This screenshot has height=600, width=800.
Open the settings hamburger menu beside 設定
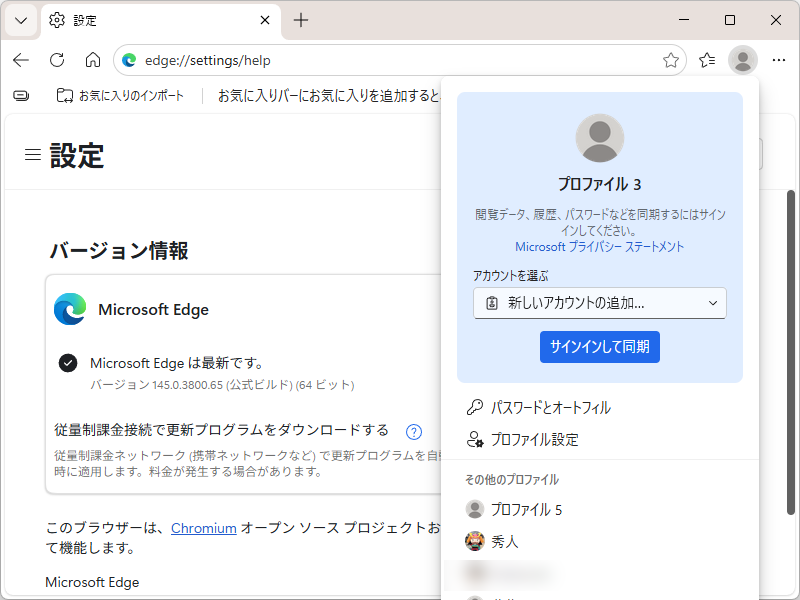pyautogui.click(x=33, y=154)
